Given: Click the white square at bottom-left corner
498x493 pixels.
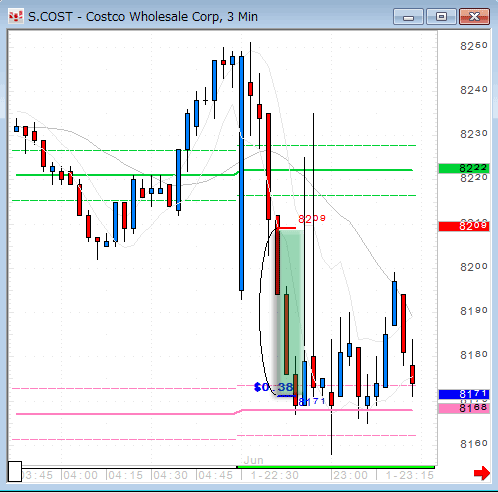Looking at the screenshot, I should (15, 471).
